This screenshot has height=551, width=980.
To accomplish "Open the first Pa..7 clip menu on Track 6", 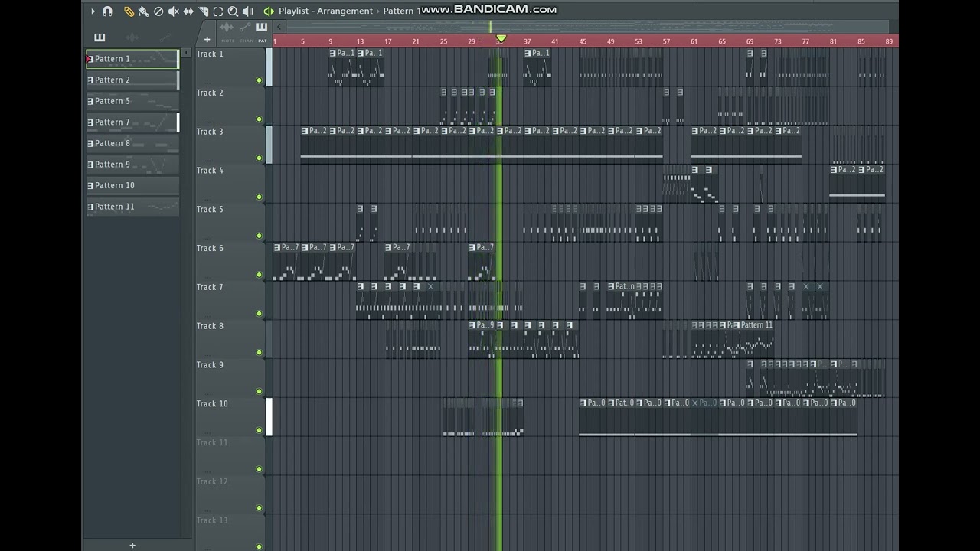I will coord(278,247).
